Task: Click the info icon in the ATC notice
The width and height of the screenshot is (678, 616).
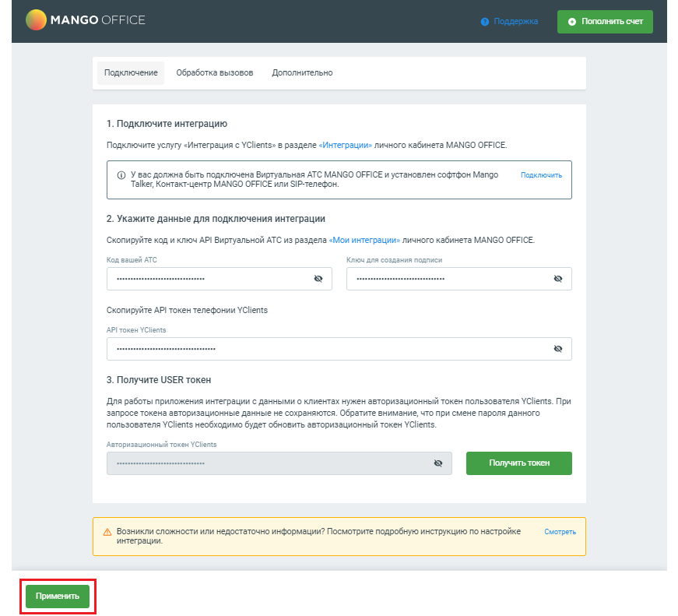Action: pyautogui.click(x=121, y=175)
